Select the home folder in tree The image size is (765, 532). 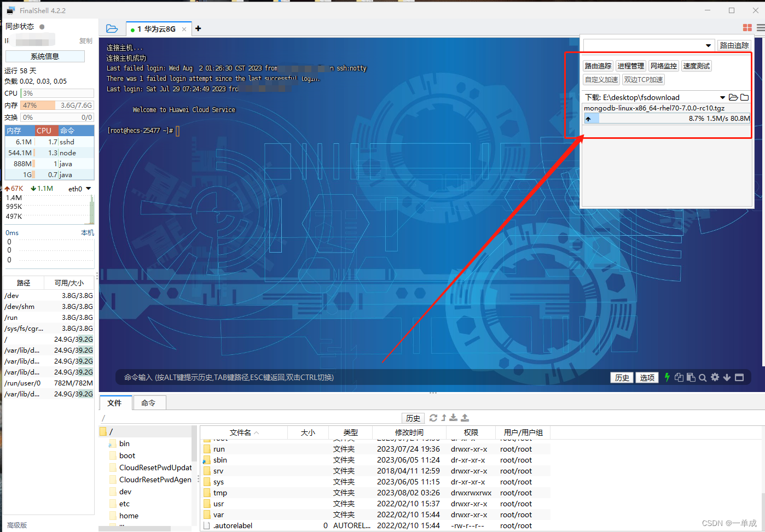[x=129, y=516]
